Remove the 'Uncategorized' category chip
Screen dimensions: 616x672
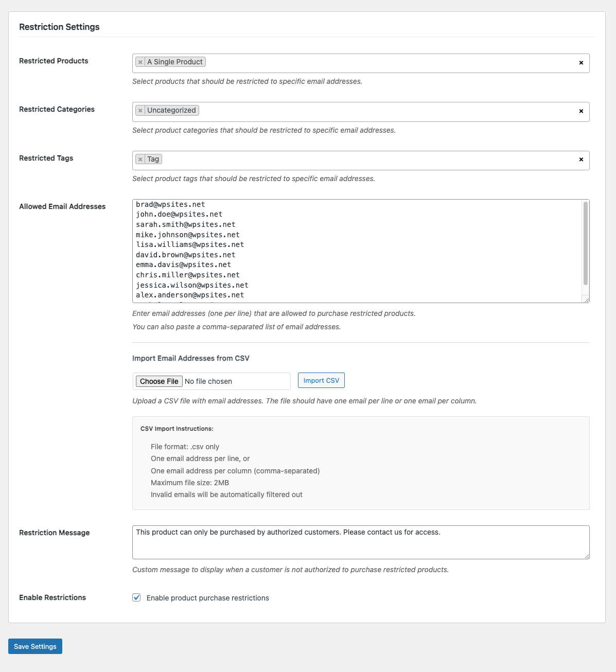[140, 111]
